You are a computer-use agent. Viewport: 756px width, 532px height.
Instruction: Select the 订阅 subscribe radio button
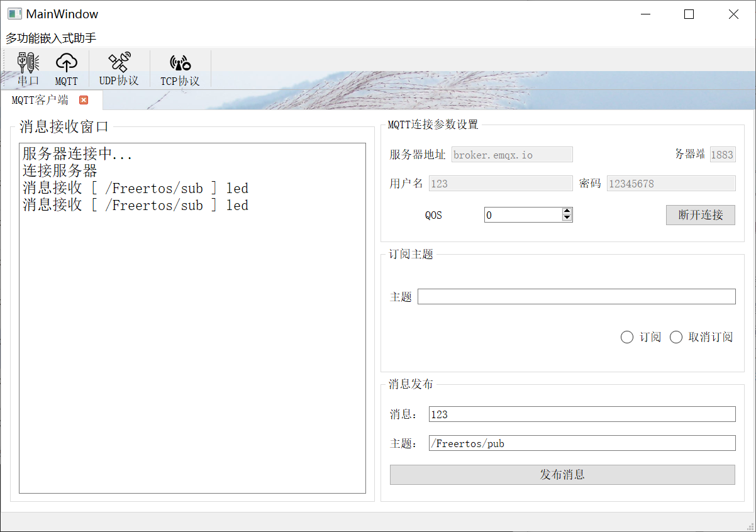coord(626,337)
